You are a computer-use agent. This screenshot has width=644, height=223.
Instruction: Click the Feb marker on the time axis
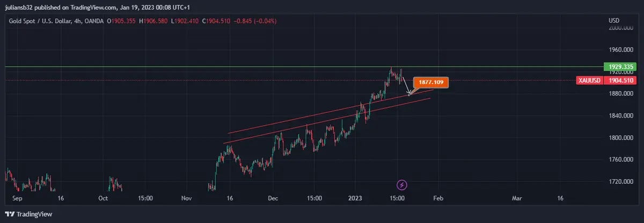coord(438,198)
